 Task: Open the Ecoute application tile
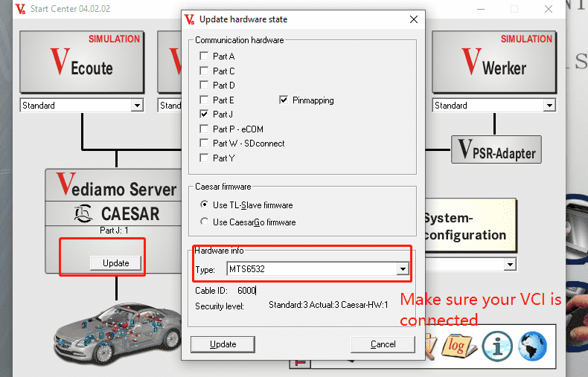[82, 62]
